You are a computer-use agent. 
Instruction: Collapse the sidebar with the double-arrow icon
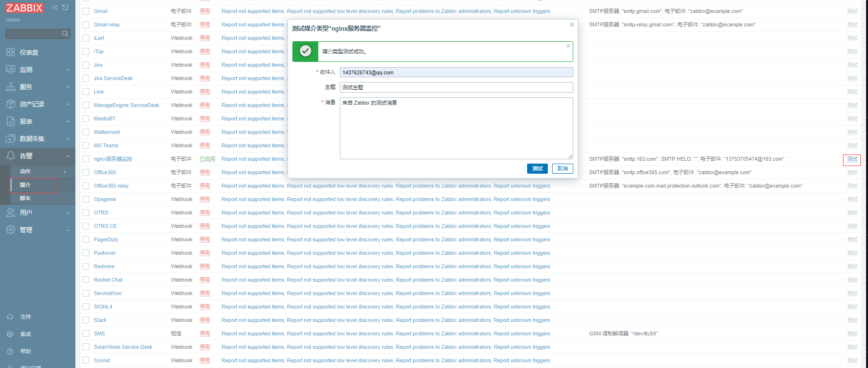(55, 8)
